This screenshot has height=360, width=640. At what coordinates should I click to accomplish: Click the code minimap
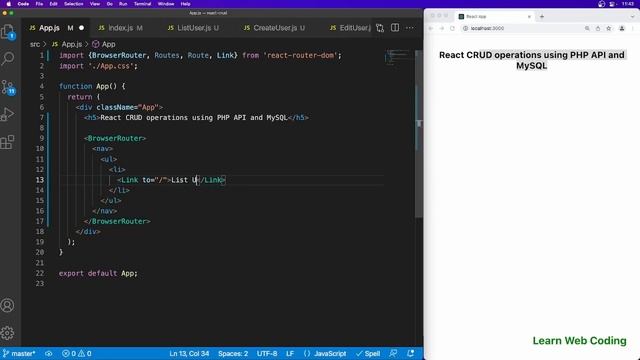point(398,57)
